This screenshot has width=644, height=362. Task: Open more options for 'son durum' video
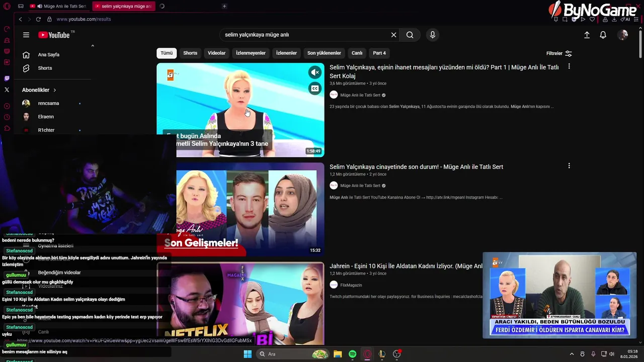(x=569, y=166)
